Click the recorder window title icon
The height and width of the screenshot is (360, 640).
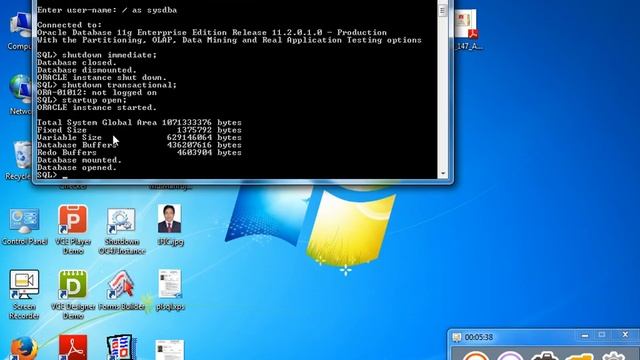(457, 337)
